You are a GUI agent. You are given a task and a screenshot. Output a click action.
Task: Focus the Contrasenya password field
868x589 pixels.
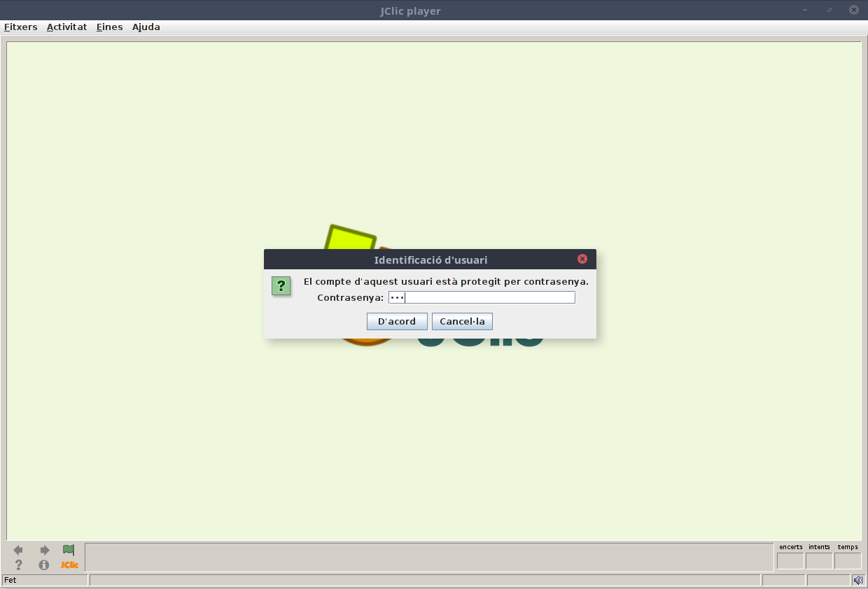pos(482,298)
